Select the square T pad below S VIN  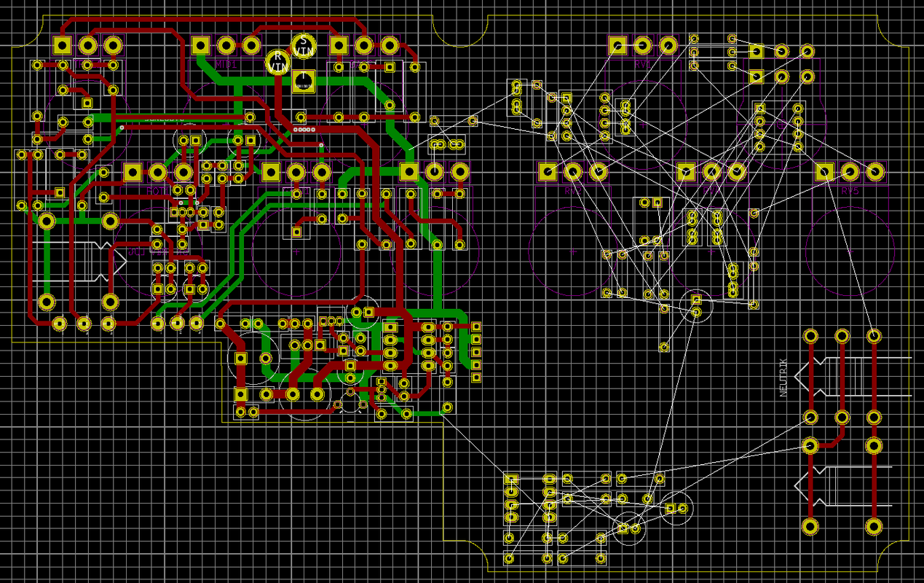coord(303,80)
